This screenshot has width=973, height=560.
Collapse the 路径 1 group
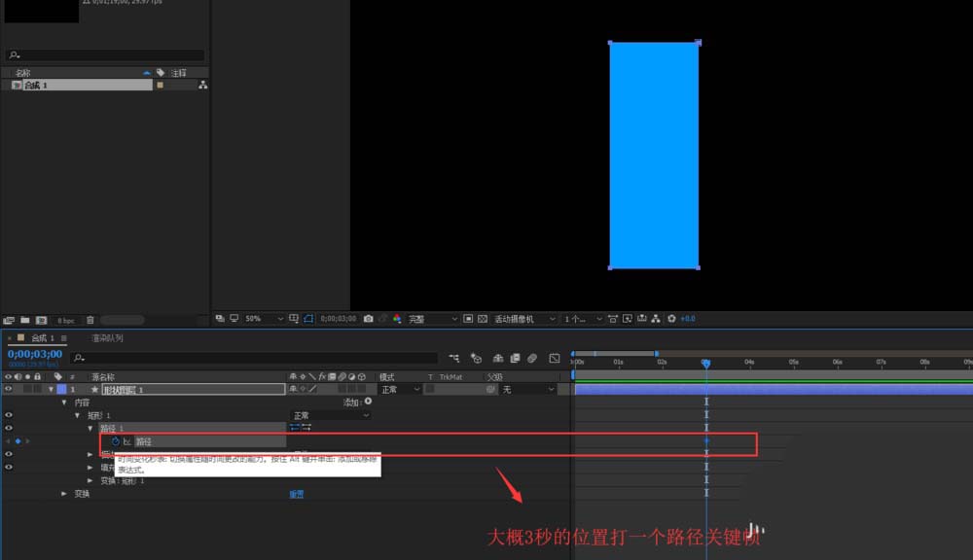click(x=90, y=429)
